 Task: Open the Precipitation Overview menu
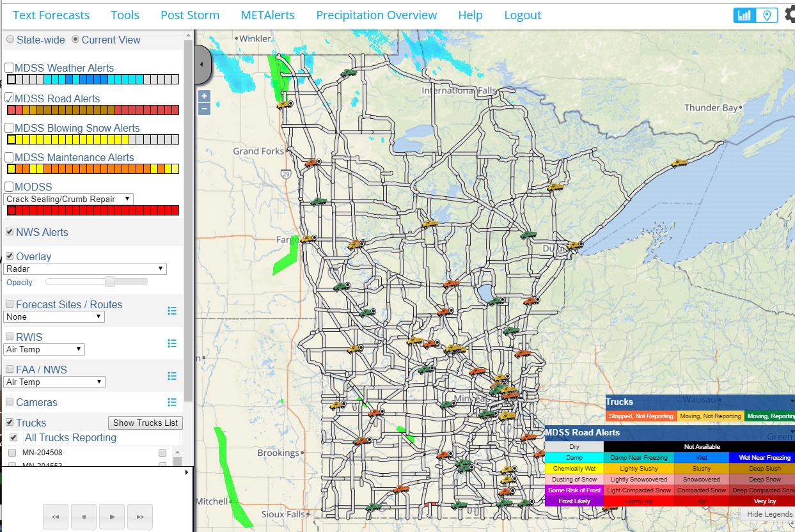(377, 15)
